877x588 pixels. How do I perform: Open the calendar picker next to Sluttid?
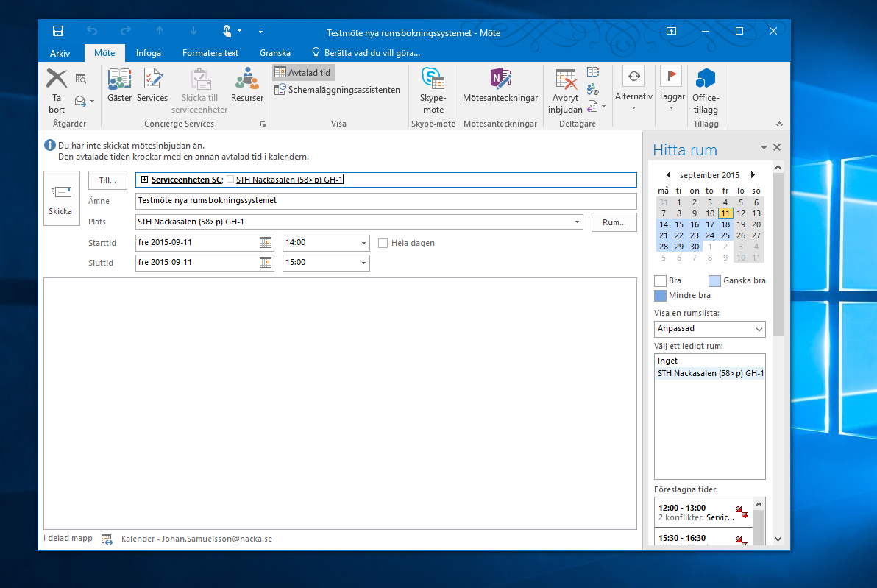(266, 263)
